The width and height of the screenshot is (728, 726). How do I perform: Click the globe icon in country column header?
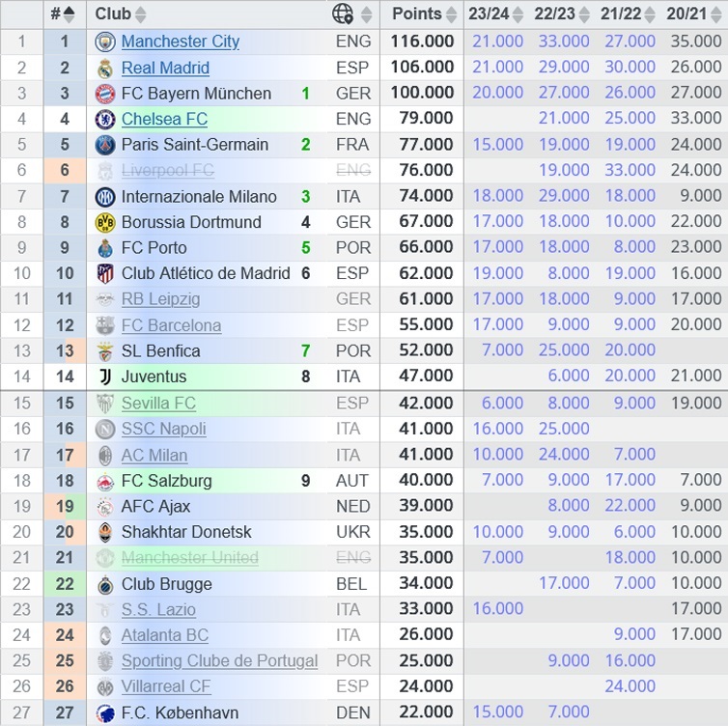(x=343, y=14)
